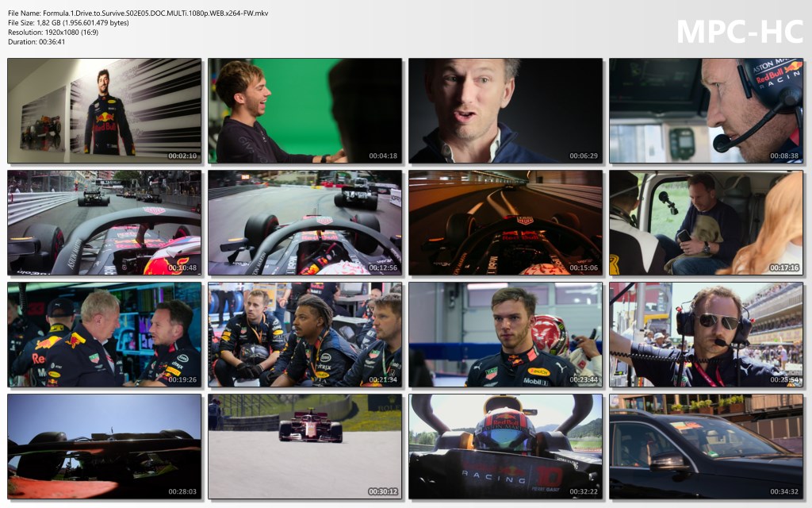Select the thumbnail at timestamp 00:02:10
812x508 pixels.
105,110
